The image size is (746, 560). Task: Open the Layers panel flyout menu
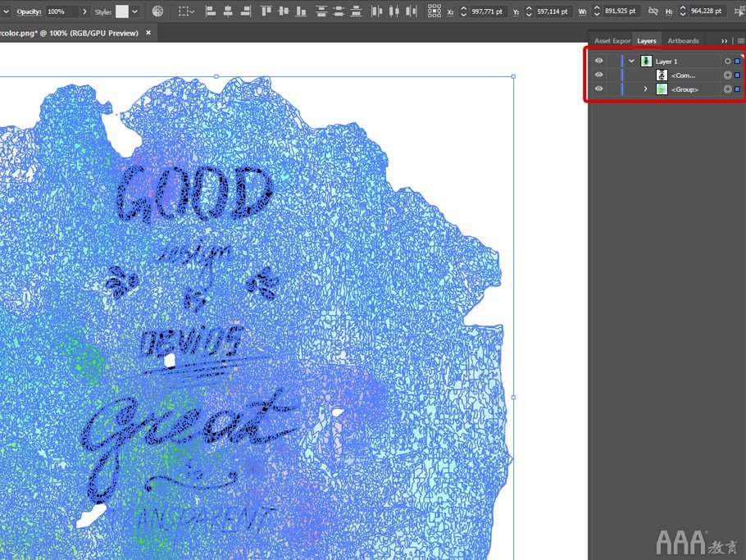tap(741, 41)
